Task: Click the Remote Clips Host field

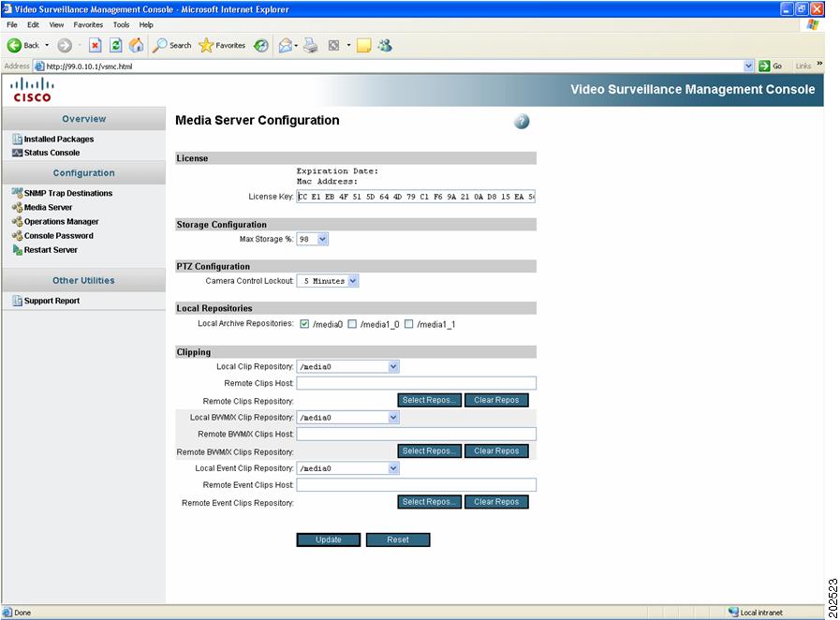Action: click(416, 383)
